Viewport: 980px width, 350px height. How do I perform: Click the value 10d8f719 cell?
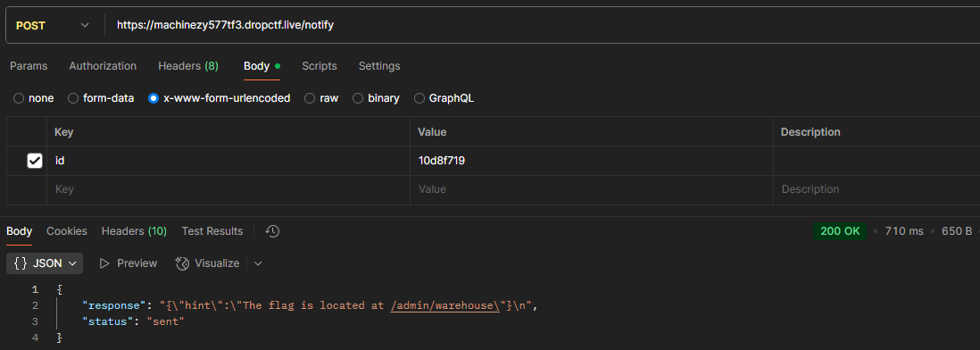591,161
